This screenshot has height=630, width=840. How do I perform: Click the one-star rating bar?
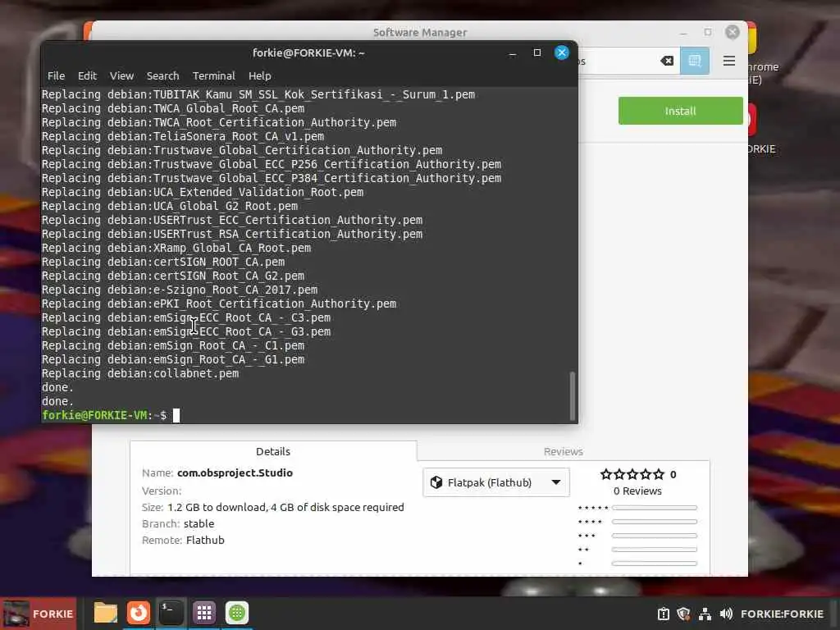pyautogui.click(x=654, y=563)
